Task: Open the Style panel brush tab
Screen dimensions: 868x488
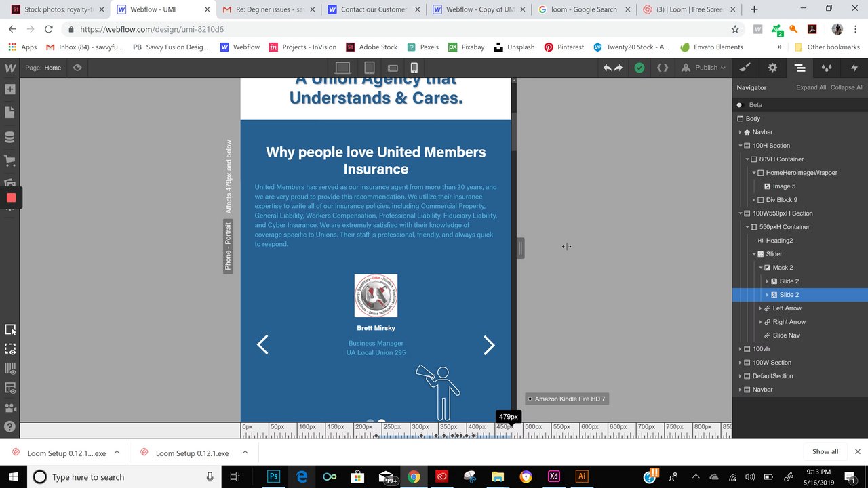Action: (745, 68)
